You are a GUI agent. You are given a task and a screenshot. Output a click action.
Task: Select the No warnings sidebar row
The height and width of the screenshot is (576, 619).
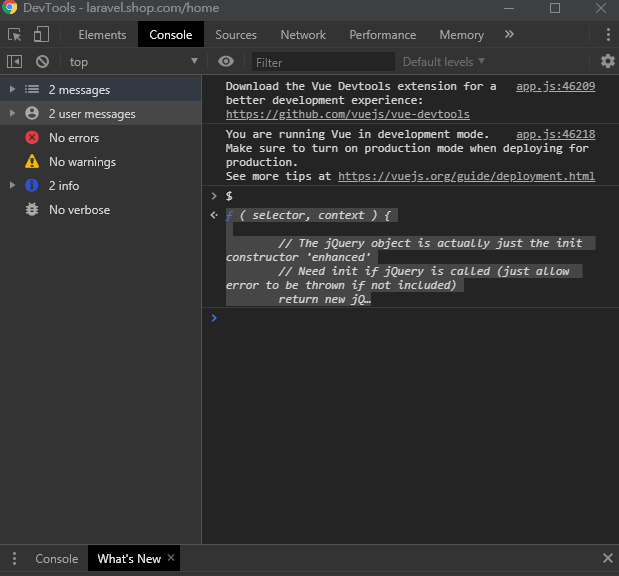[x=101, y=161]
